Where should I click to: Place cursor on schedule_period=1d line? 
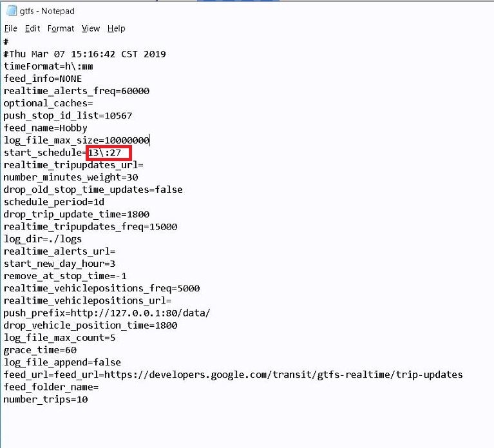pyautogui.click(x=53, y=202)
